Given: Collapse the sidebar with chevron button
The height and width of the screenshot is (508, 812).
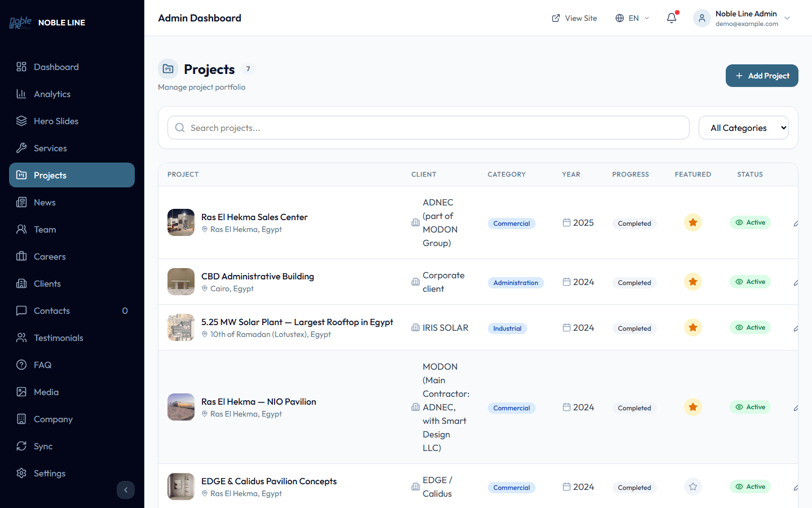Looking at the screenshot, I should coord(126,490).
